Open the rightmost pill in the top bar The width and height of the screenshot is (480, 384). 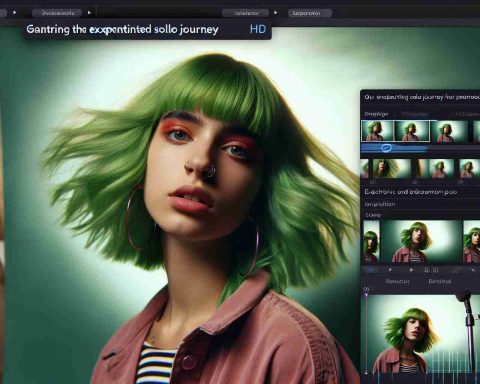(310, 13)
